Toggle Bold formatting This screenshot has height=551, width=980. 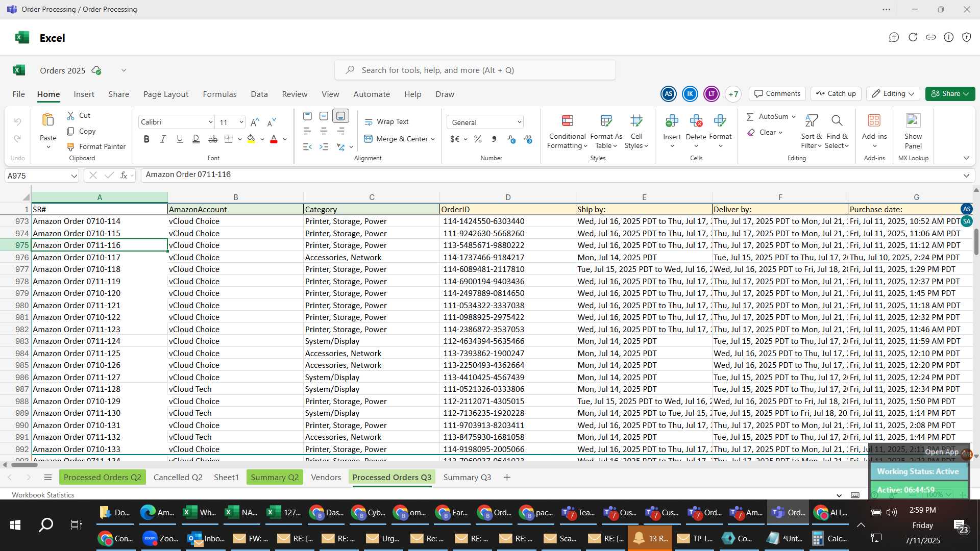[146, 139]
